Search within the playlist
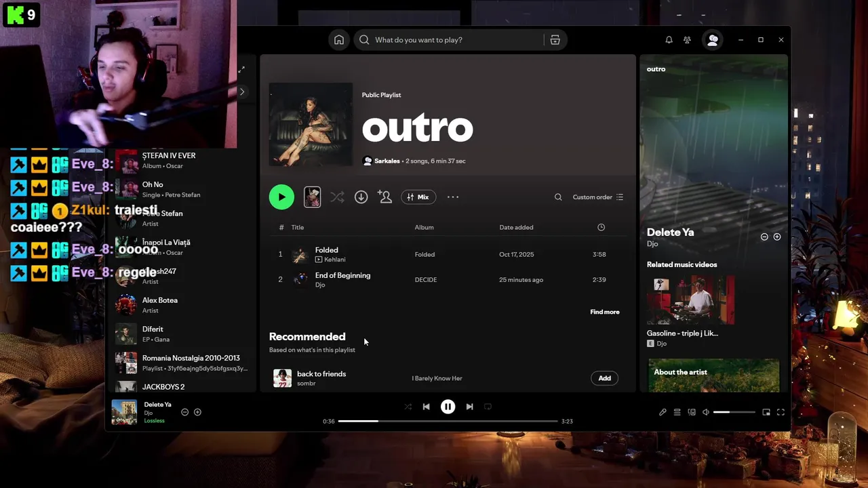This screenshot has width=868, height=488. tap(558, 197)
